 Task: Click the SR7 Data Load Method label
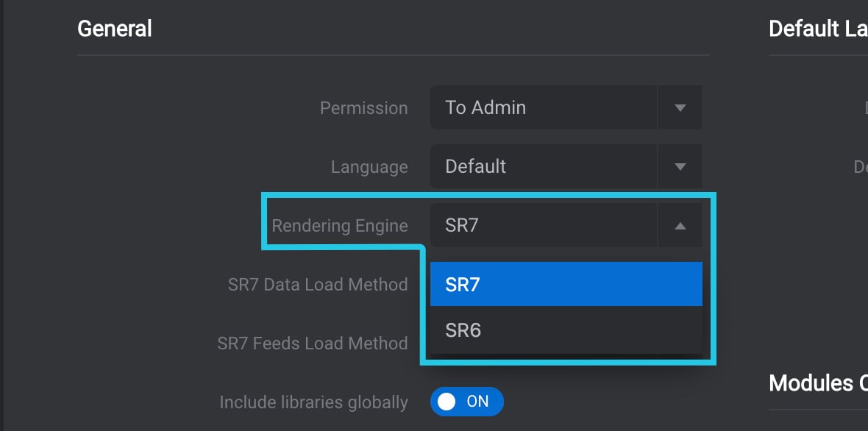click(x=318, y=285)
